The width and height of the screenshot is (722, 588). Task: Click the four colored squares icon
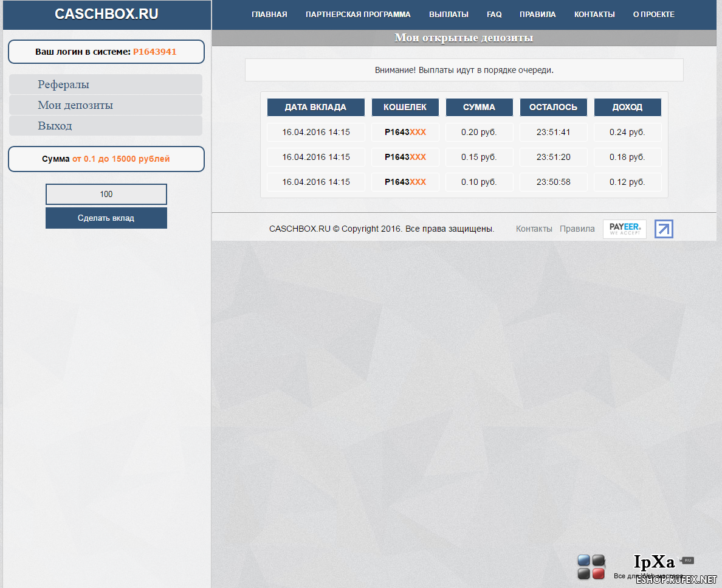(x=591, y=567)
